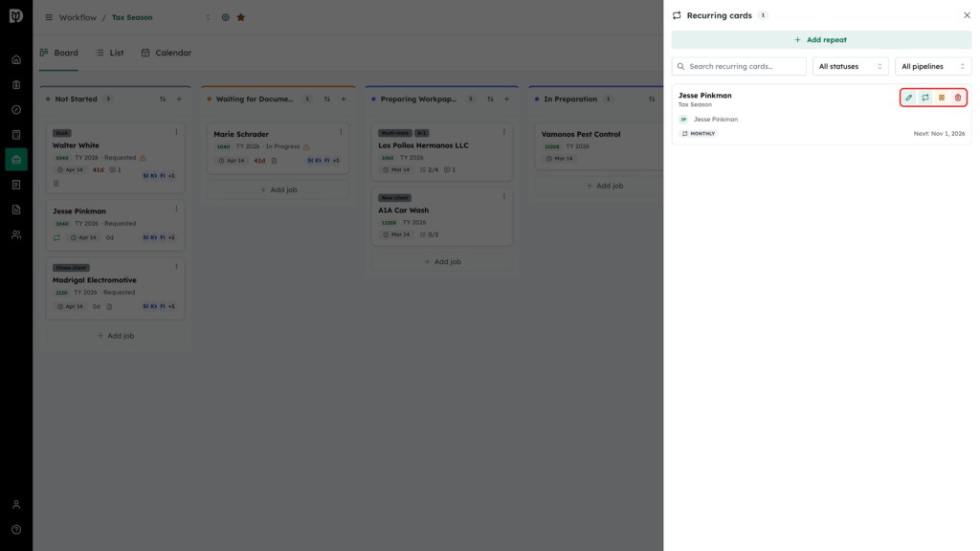The height and width of the screenshot is (551, 980).
Task: Toggle the favorite star for Tax Season
Action: tap(240, 17)
